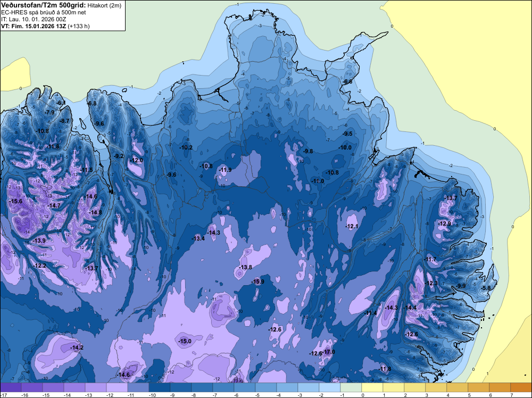532x398 pixels.
Task: Click the -6.1 temperature value
Action: click(61, 103)
